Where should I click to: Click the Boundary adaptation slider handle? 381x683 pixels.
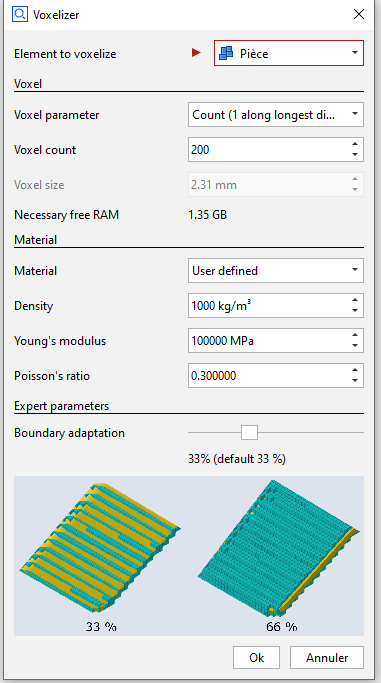pos(250,433)
